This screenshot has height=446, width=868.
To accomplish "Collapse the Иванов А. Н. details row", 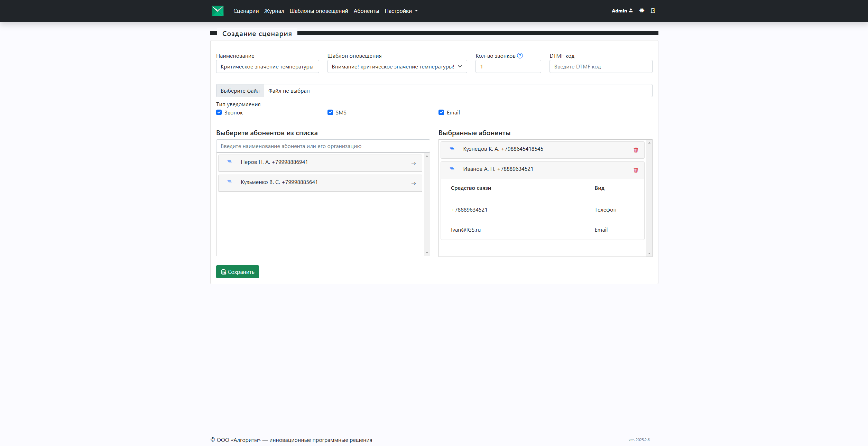I will point(542,169).
